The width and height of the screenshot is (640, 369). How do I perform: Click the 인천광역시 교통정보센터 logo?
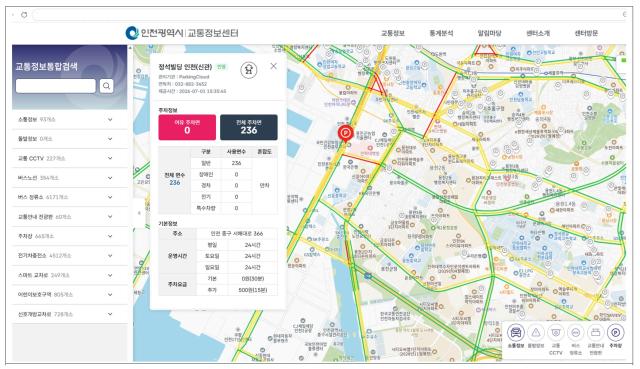click(x=182, y=33)
